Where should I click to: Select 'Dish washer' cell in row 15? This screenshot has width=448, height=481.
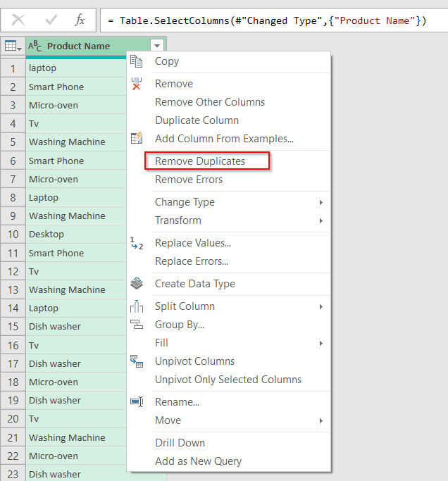76,327
